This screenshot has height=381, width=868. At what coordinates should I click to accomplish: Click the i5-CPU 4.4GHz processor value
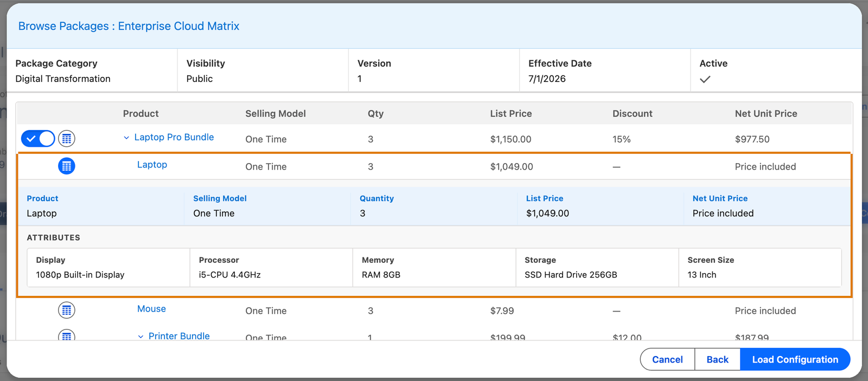(x=229, y=275)
